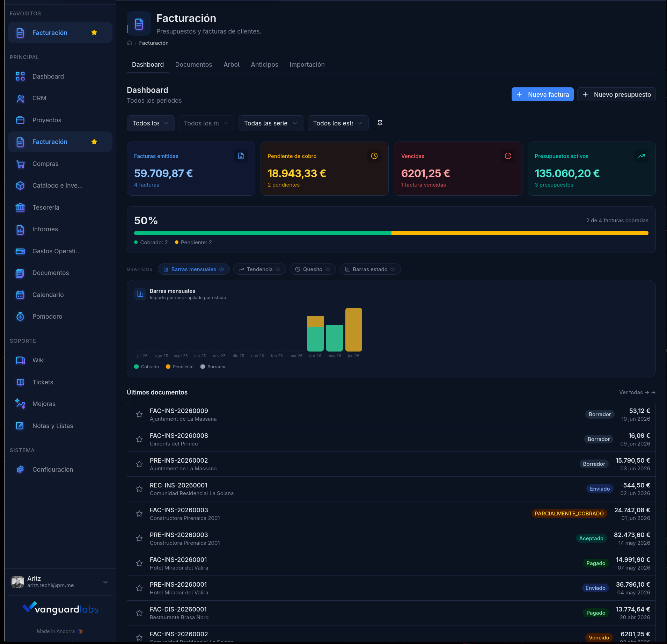Open the Configuración gear icon
The width and height of the screenshot is (667, 644).
tap(20, 470)
